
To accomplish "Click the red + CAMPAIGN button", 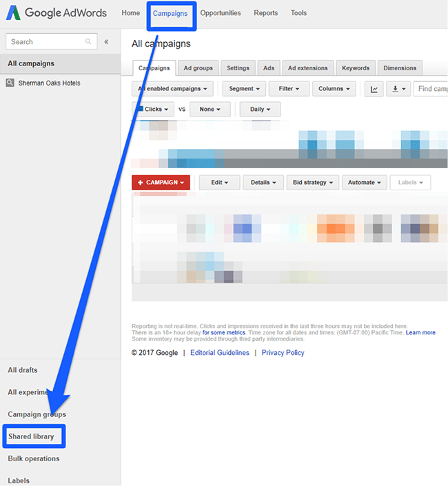I will click(x=161, y=183).
